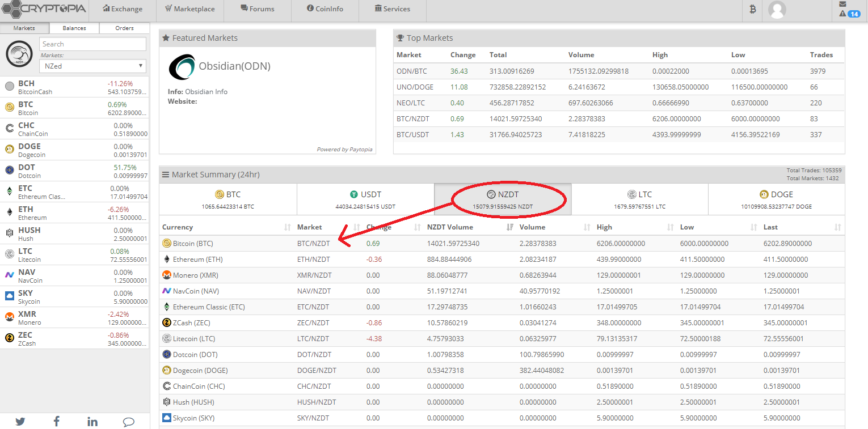Click the Skycoin icon in the Market Summary table
The image size is (868, 429).
167,418
